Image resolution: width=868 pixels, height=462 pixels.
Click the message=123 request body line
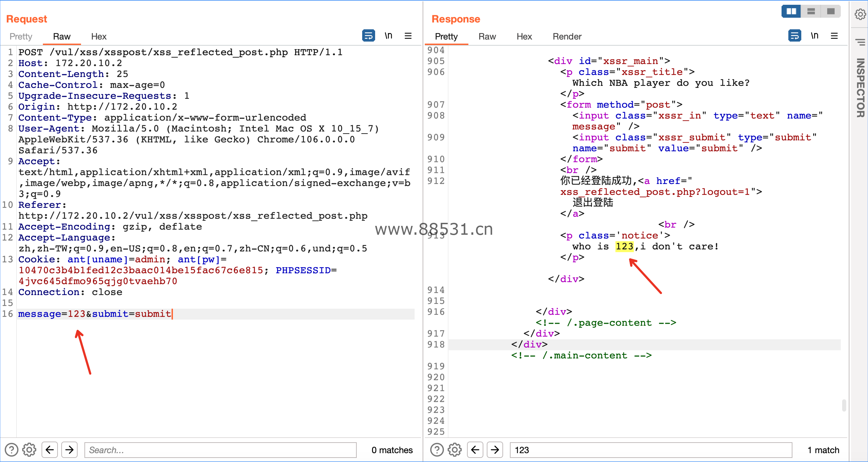[x=95, y=314]
